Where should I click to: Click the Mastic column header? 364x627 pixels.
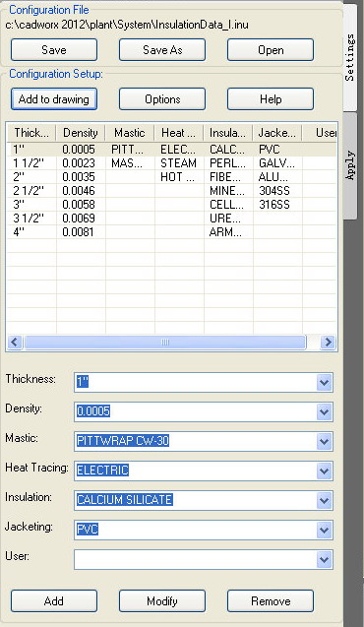(x=130, y=132)
